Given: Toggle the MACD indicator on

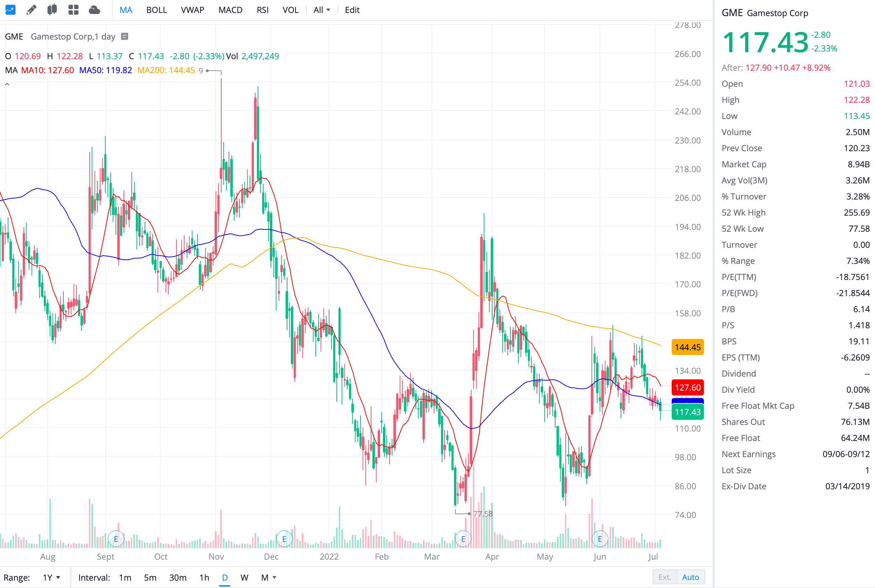Looking at the screenshot, I should tap(230, 10).
